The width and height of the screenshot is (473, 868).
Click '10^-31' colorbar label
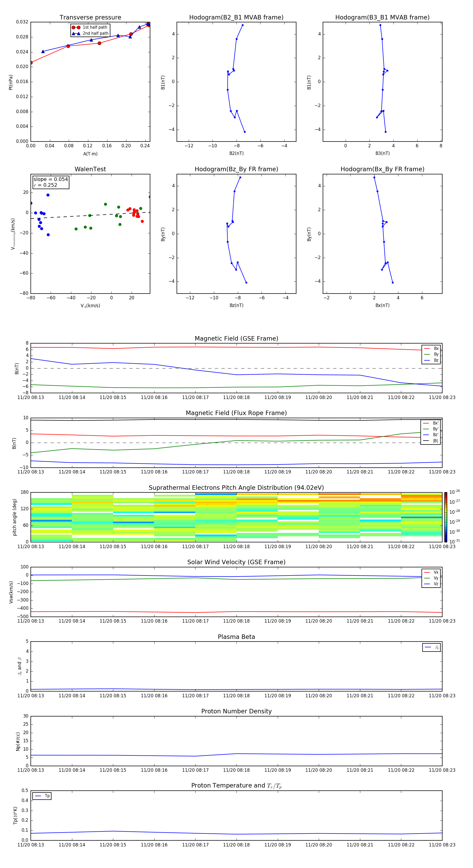(455, 542)
